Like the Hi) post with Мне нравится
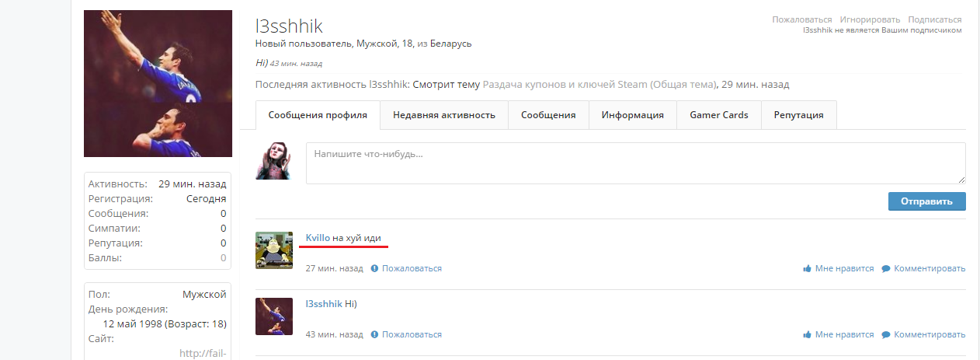This screenshot has width=980, height=360. [x=844, y=334]
